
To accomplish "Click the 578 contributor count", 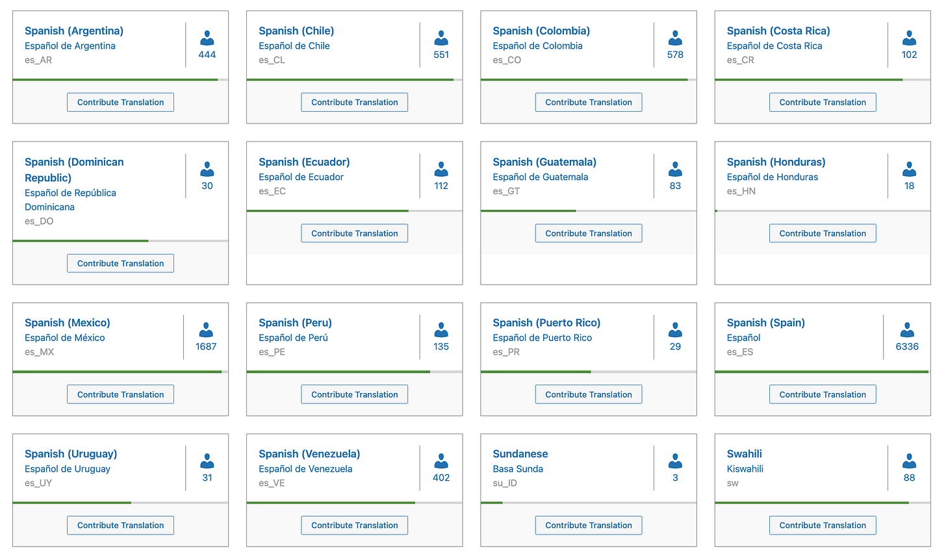I will click(675, 55).
